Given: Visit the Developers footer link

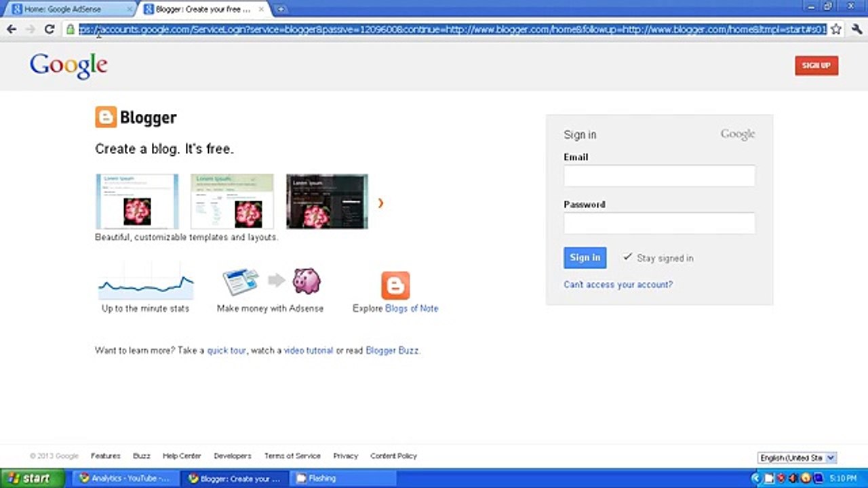Looking at the screenshot, I should [x=233, y=456].
